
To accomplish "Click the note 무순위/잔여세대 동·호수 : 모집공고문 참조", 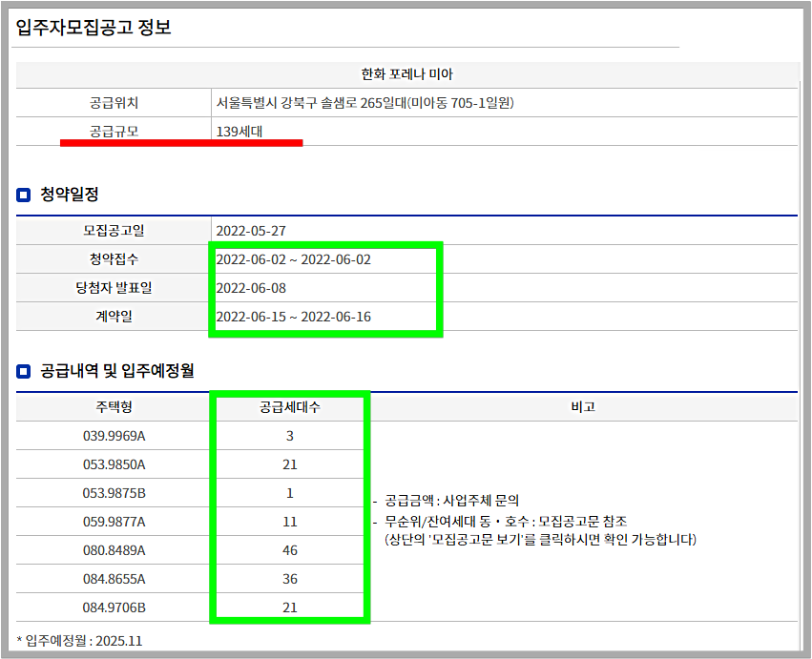I will (506, 522).
